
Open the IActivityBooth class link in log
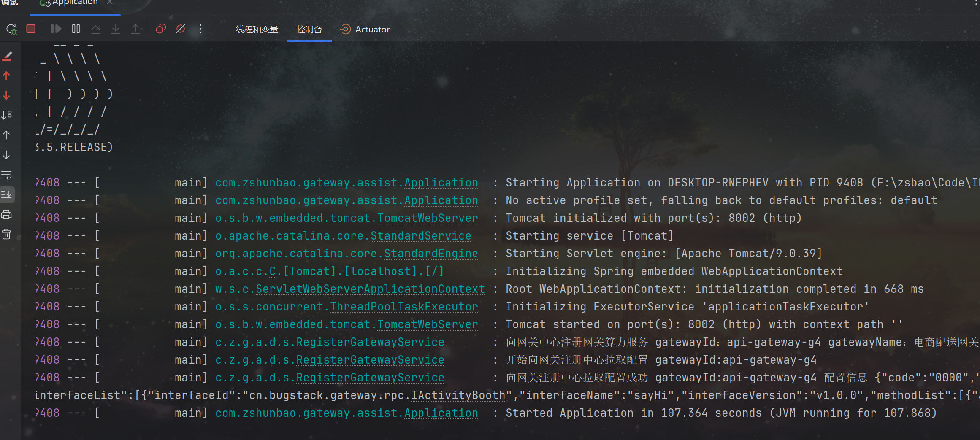(x=458, y=395)
